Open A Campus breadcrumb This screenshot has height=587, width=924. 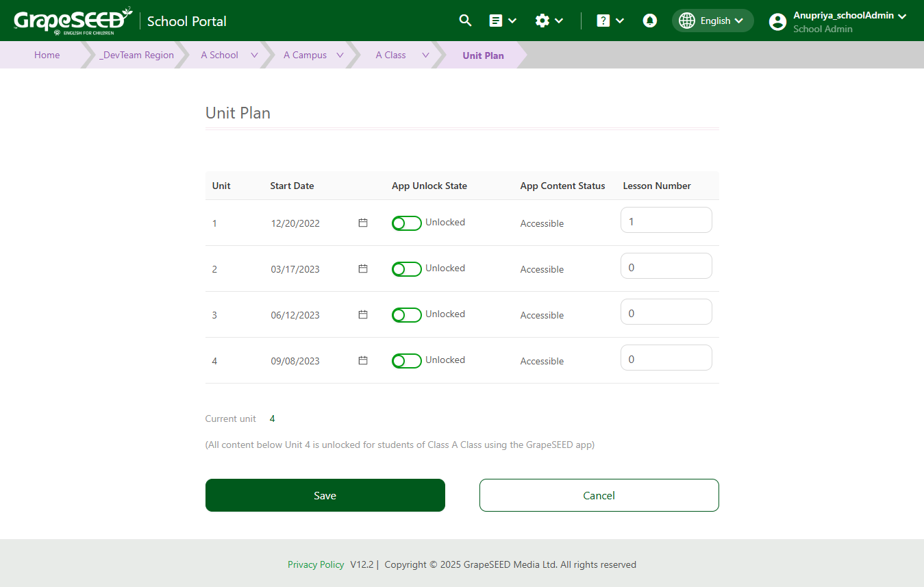[305, 55]
